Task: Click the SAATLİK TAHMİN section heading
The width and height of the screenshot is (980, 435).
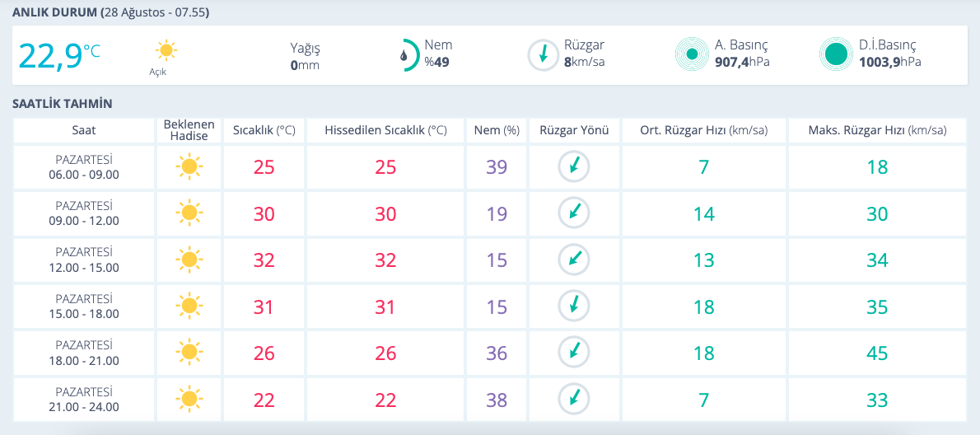Action: coord(63,104)
